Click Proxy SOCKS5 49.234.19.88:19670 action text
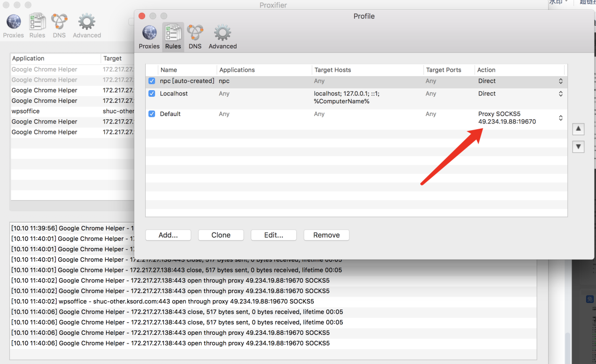 click(507, 118)
